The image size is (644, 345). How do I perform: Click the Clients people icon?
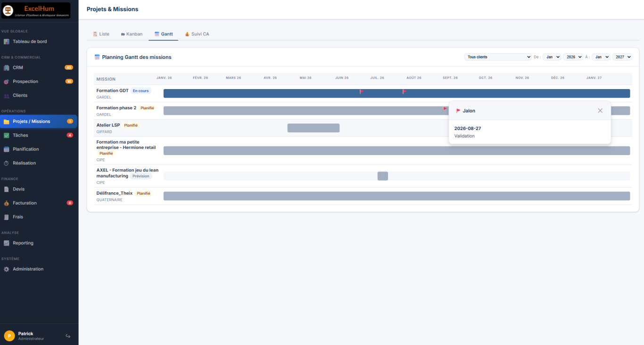coord(6,95)
